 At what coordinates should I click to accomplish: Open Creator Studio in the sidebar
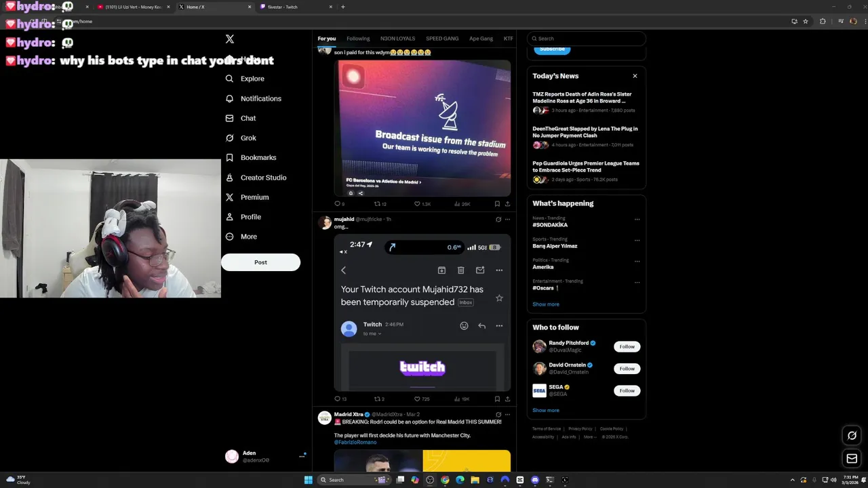[x=256, y=178]
